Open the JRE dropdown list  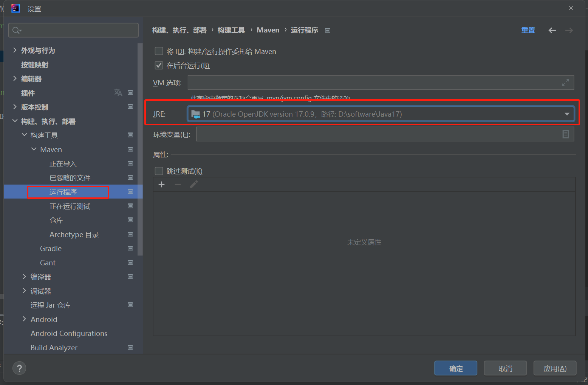click(x=567, y=114)
